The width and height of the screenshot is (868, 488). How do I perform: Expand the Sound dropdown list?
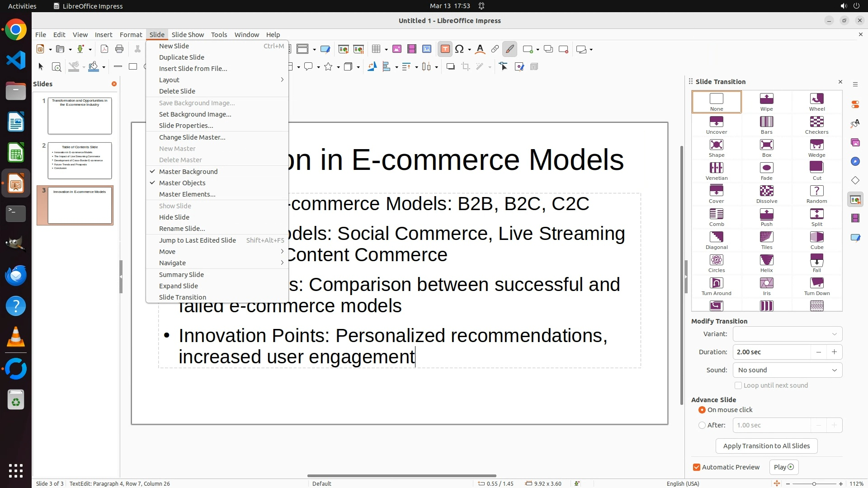coord(787,370)
